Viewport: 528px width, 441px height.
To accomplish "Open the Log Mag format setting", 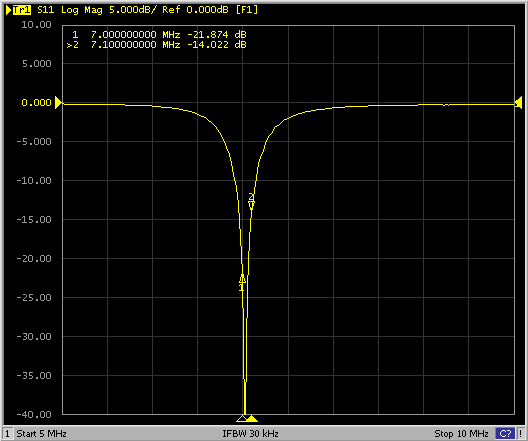I will pyautogui.click(x=81, y=10).
